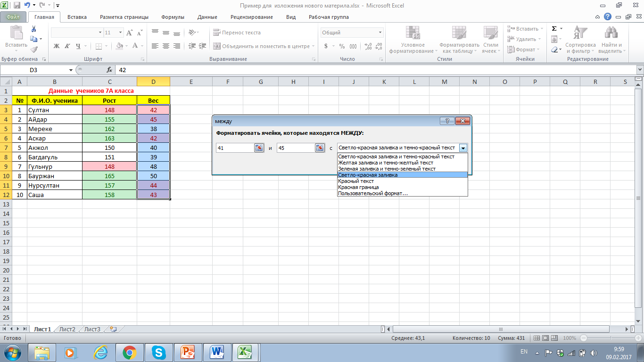Toggle italic К formatting
644x362 pixels.
coord(67,46)
